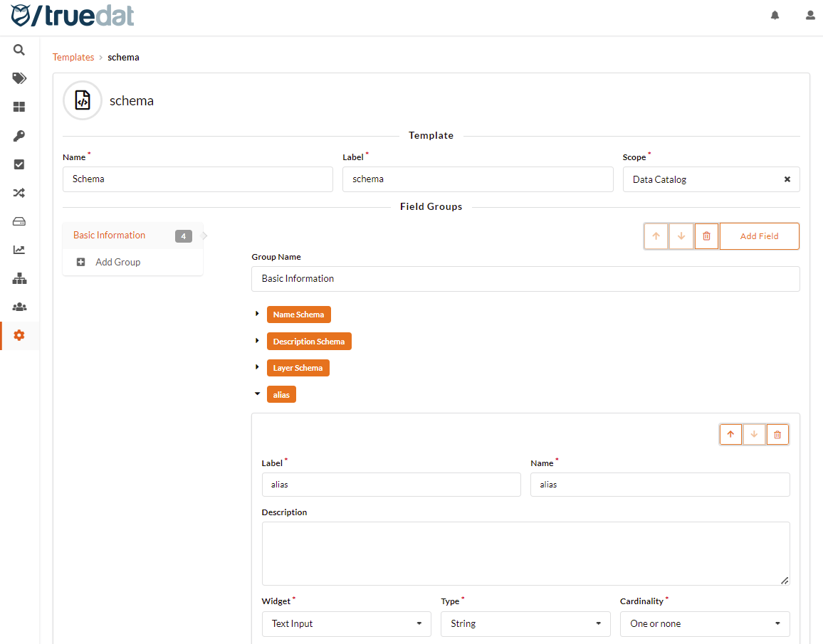Click the Description text area

click(x=525, y=553)
